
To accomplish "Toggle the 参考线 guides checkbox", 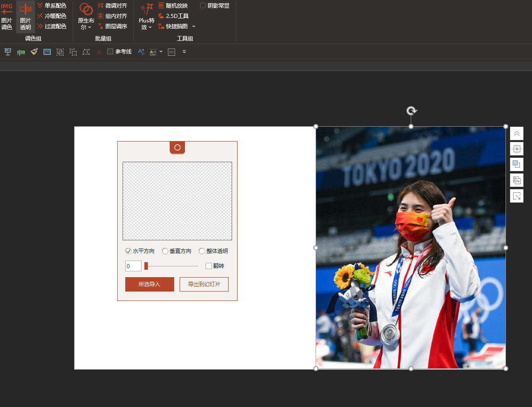I will point(110,52).
